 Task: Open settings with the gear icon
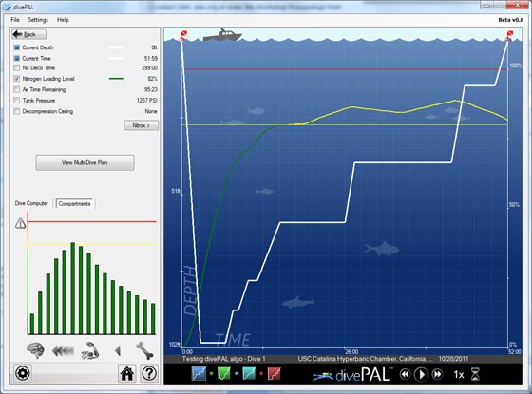pyautogui.click(x=23, y=373)
